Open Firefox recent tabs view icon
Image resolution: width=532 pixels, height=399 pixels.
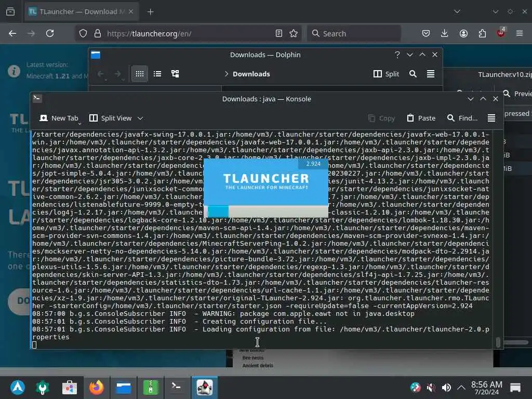click(10, 11)
